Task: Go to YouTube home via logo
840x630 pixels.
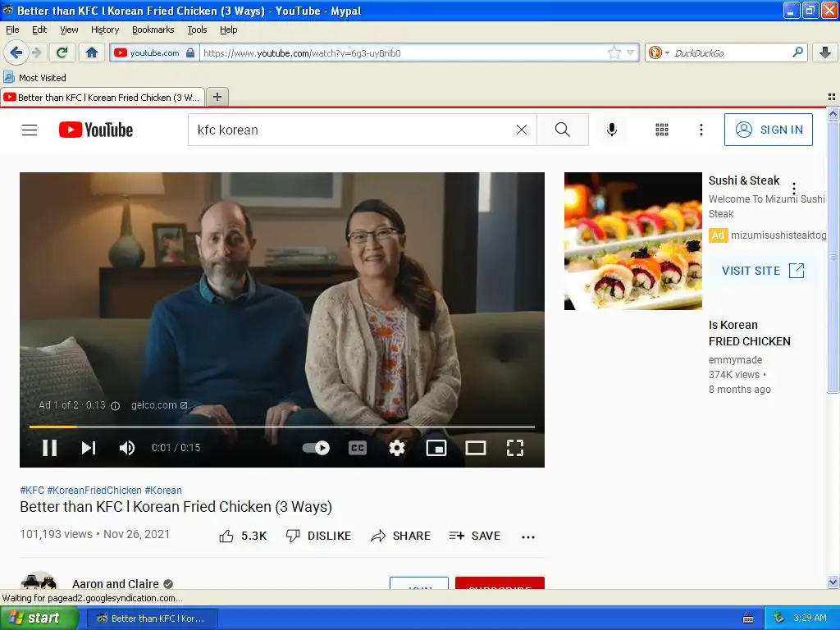Action: pos(96,130)
